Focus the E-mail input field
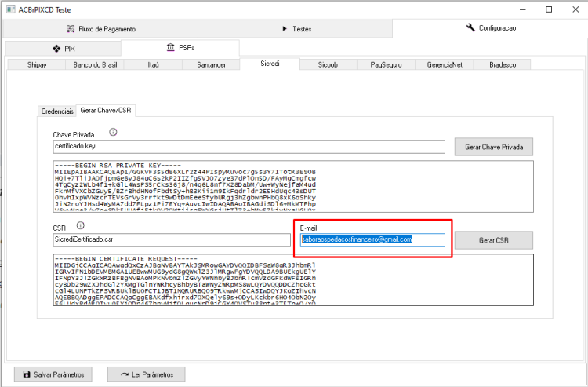Screen dimensions: 588x387 click(x=372, y=240)
